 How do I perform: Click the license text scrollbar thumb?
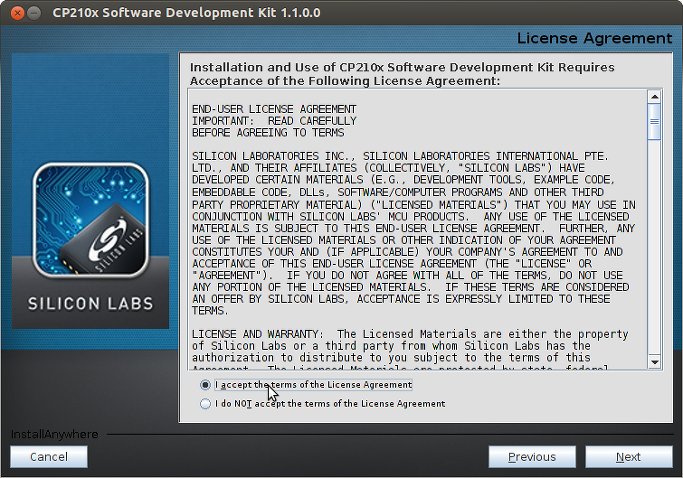654,122
